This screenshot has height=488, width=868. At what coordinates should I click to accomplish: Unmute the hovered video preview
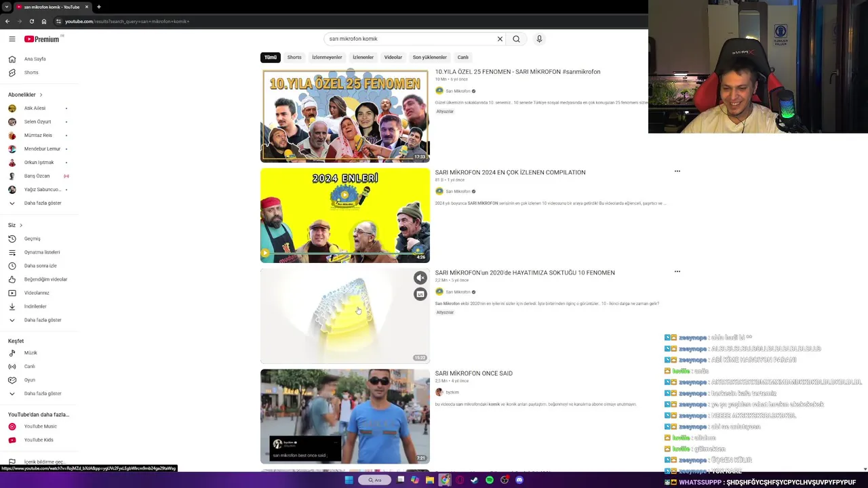pyautogui.click(x=420, y=278)
